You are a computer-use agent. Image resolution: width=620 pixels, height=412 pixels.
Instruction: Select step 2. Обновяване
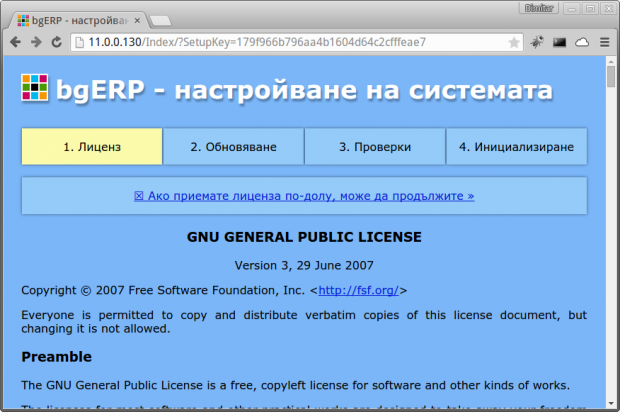pos(233,147)
